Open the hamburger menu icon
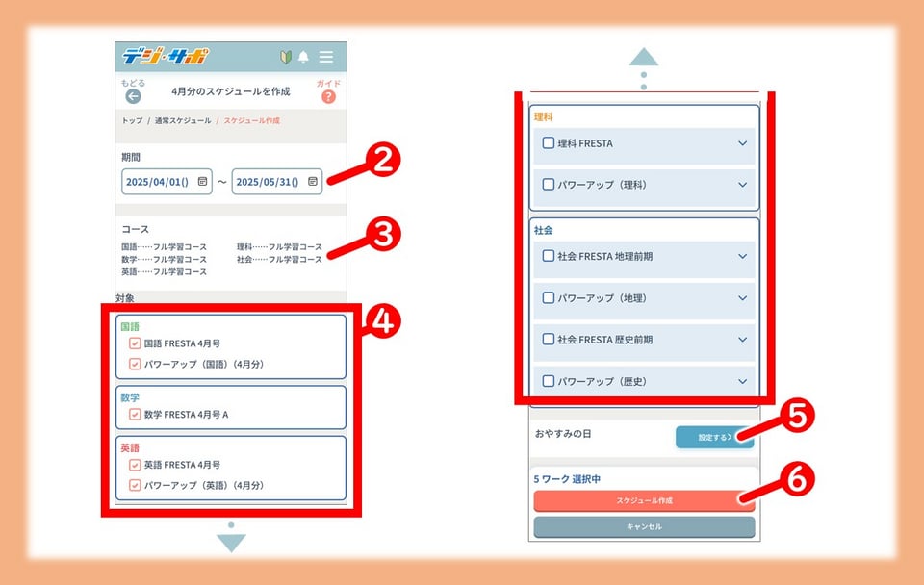The height and width of the screenshot is (585, 924). tap(326, 57)
